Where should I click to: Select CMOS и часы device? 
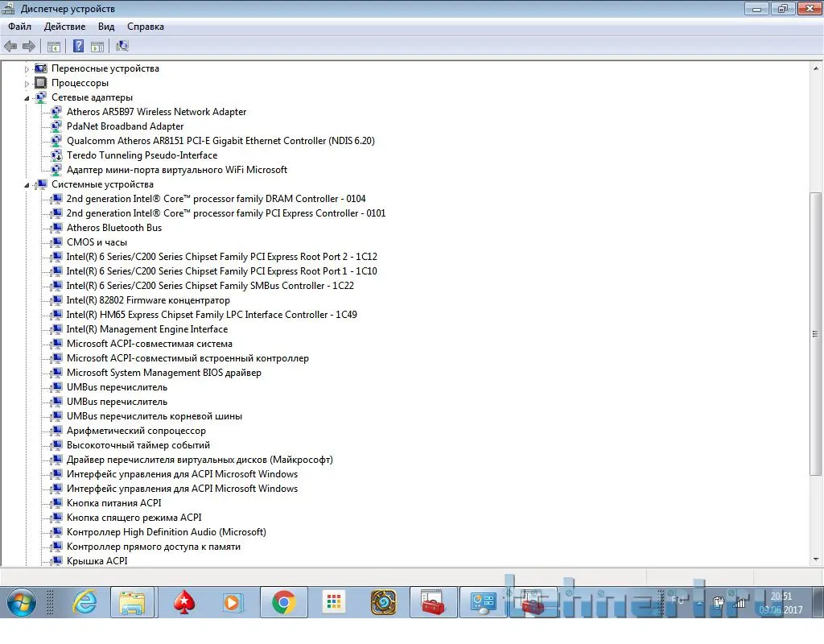tap(97, 242)
